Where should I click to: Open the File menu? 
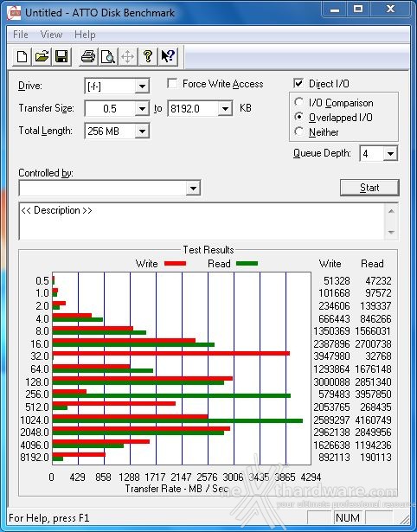click(21, 35)
